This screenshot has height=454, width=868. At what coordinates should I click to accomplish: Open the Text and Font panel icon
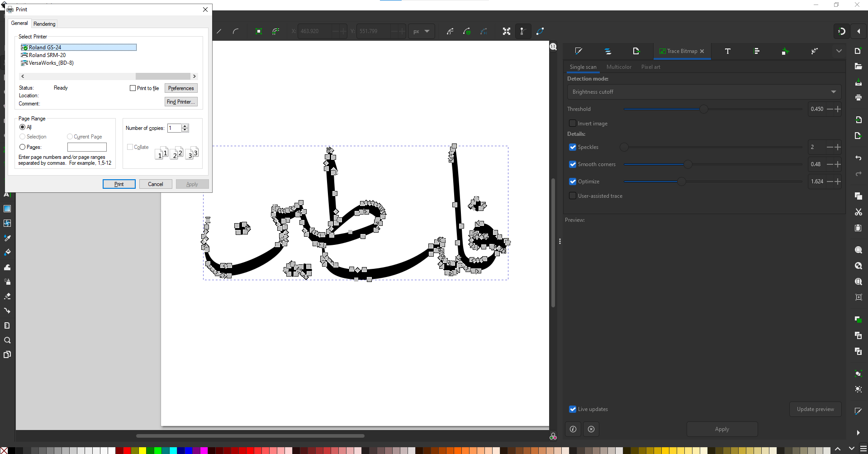pos(727,51)
